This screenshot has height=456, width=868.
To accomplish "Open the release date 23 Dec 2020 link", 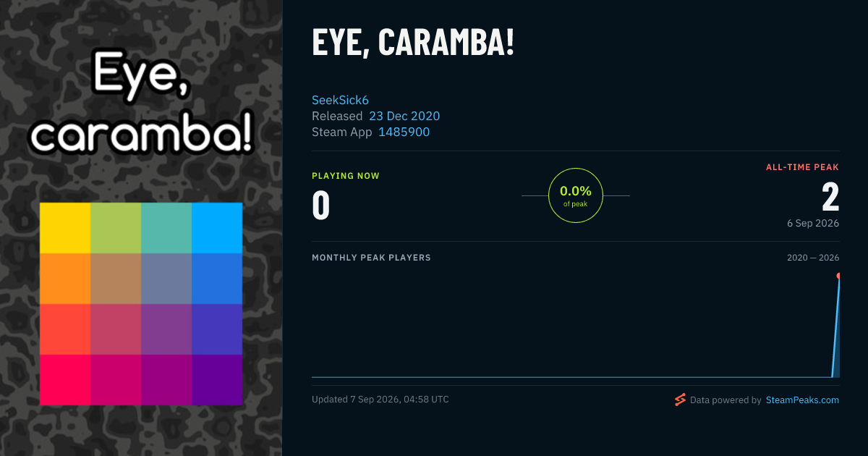I will click(x=404, y=116).
